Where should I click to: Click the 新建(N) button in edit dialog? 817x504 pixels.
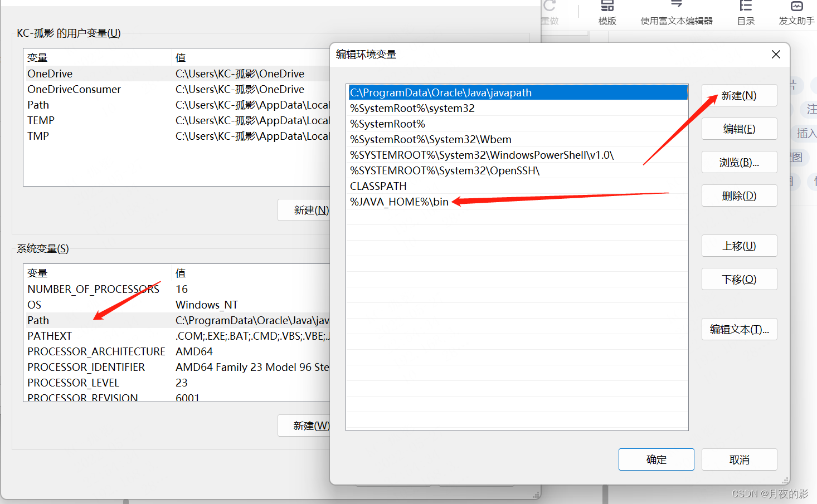pyautogui.click(x=739, y=95)
